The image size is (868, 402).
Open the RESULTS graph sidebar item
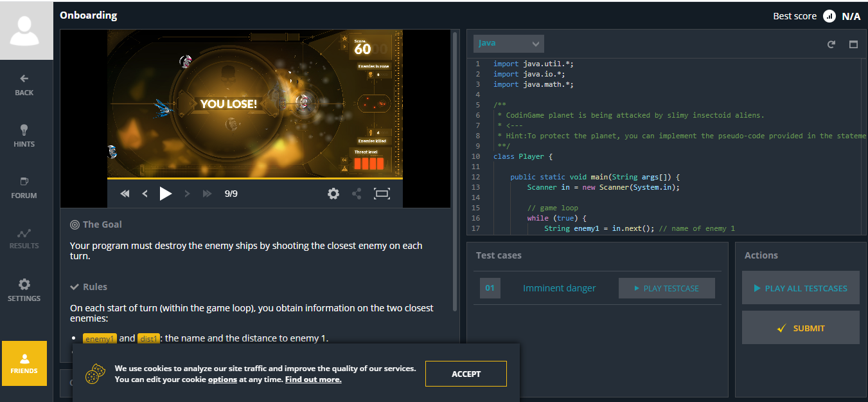(x=24, y=239)
